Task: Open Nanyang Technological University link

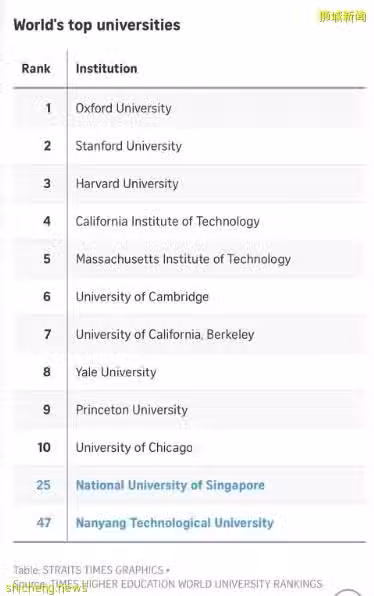Action: tap(174, 523)
